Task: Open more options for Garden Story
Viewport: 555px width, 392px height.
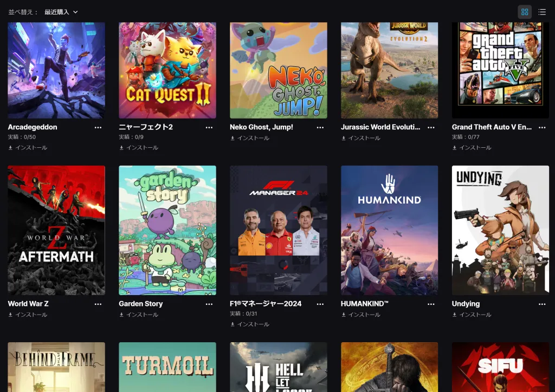Action: [x=209, y=304]
